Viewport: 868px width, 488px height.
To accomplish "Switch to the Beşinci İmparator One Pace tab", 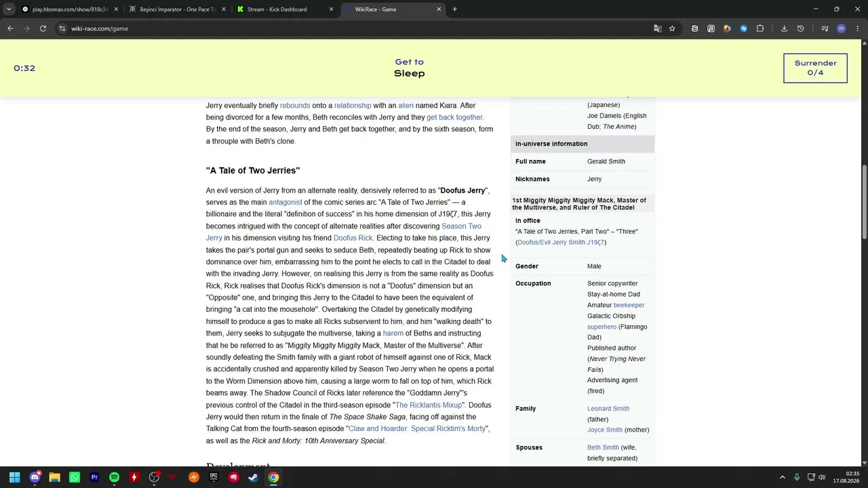I will coord(178,9).
